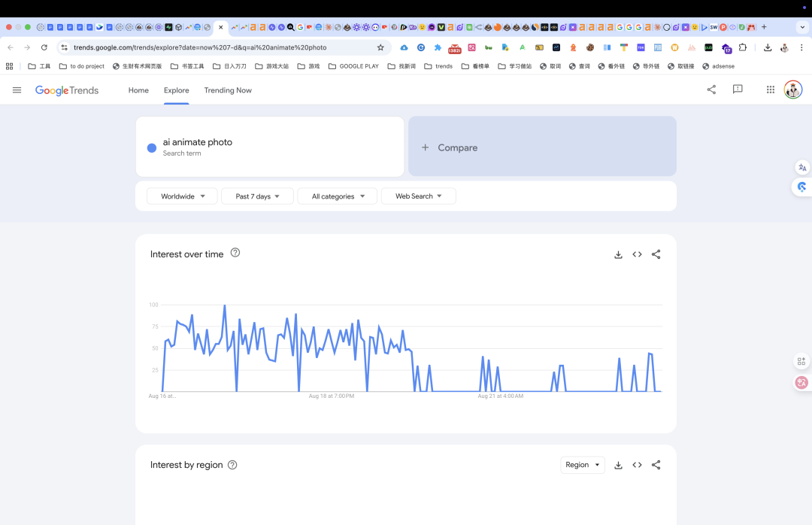Open the '生财有术网页版' bookmark
The height and width of the screenshot is (525, 812).
(x=138, y=66)
